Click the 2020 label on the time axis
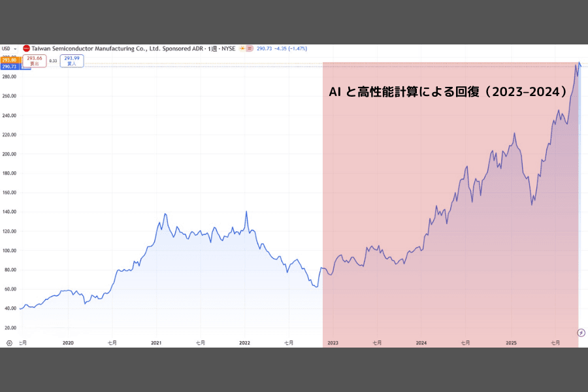The width and height of the screenshot is (588, 392). tap(68, 343)
